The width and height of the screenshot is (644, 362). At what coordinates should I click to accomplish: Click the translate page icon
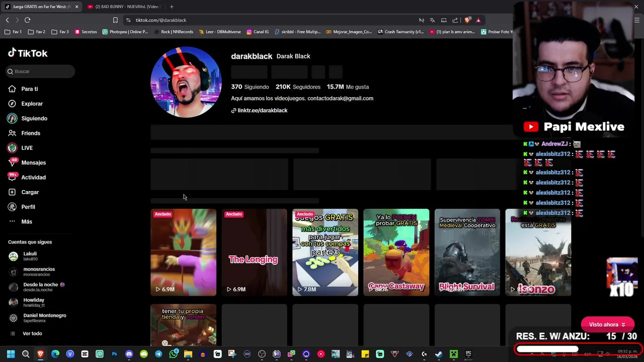[x=432, y=20]
